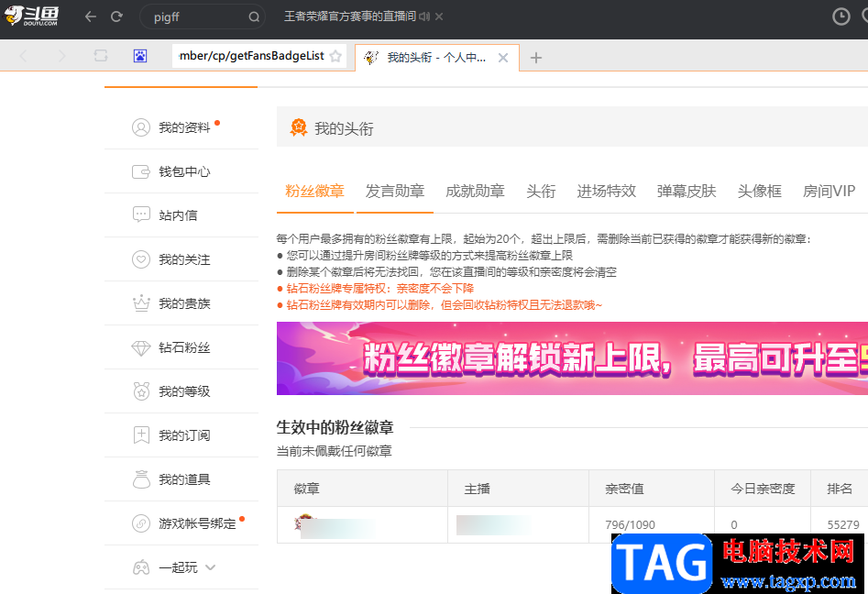868x594 pixels.
Task: Select the 粉丝徽章 tab
Action: point(314,191)
